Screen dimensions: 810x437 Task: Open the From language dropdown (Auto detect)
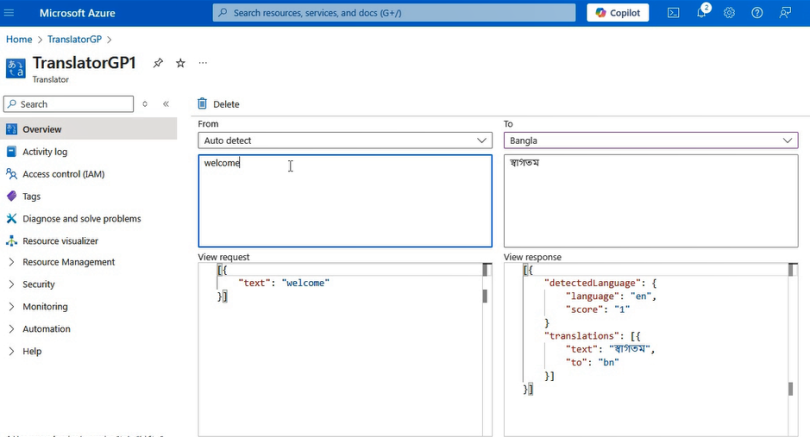pos(345,141)
